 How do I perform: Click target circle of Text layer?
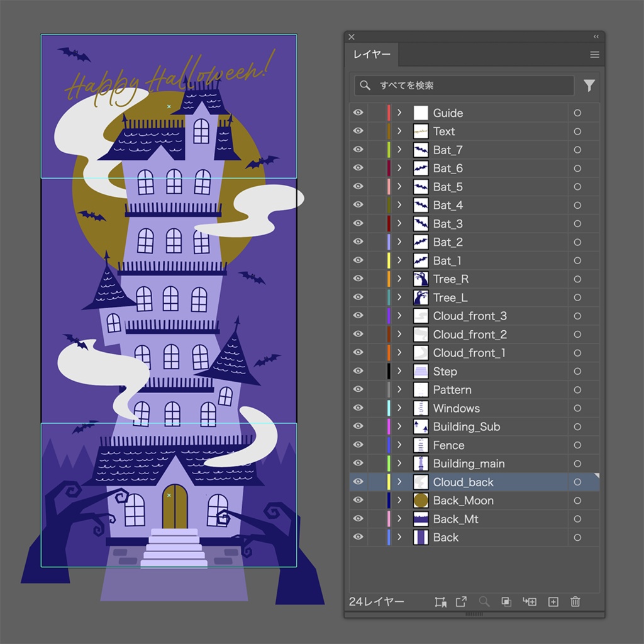coord(577,131)
